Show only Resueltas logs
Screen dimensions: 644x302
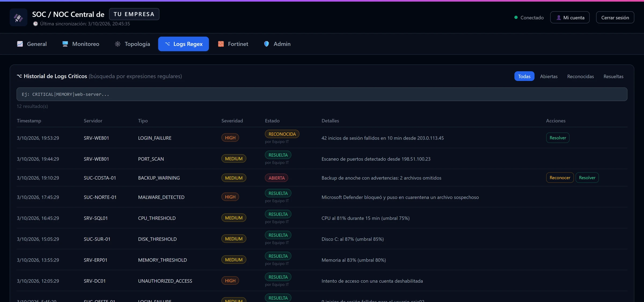tap(613, 76)
